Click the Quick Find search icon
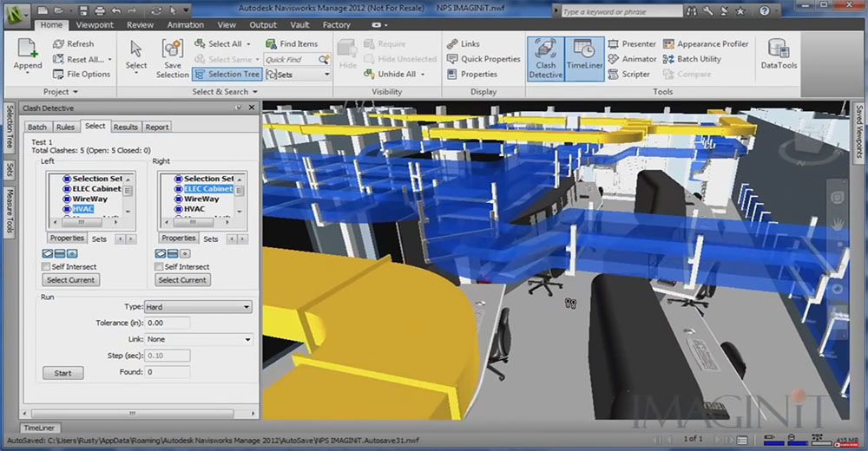This screenshot has width=868, height=451. click(324, 59)
